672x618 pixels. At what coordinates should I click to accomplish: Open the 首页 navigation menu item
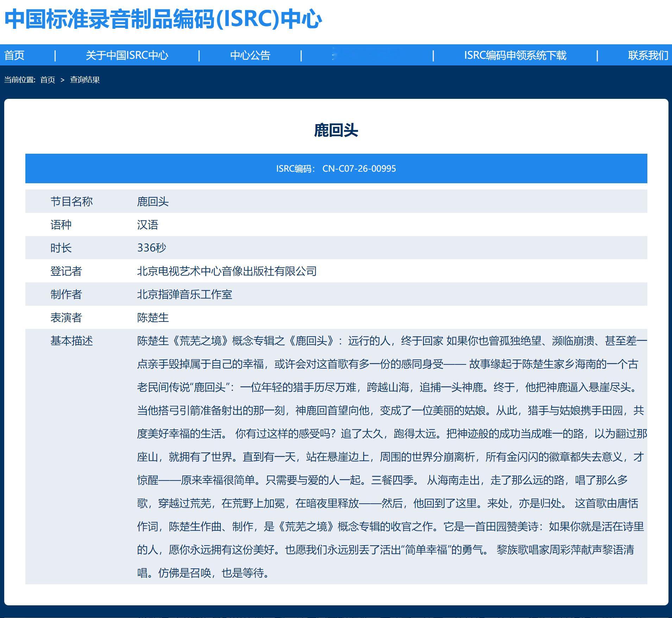(14, 56)
